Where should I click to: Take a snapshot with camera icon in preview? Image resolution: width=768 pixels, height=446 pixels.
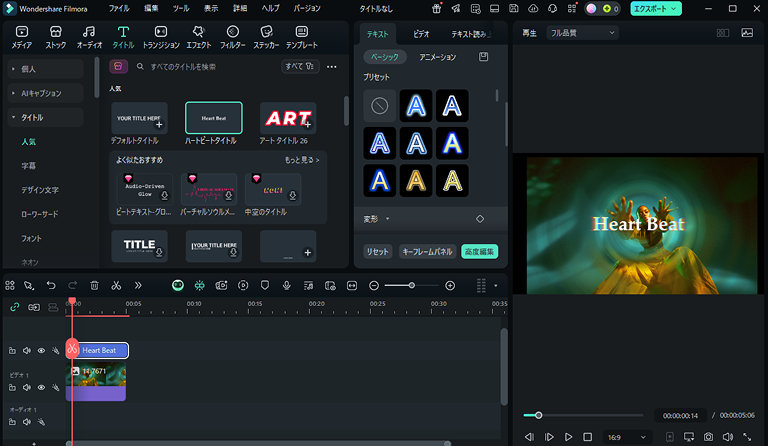[708, 437]
